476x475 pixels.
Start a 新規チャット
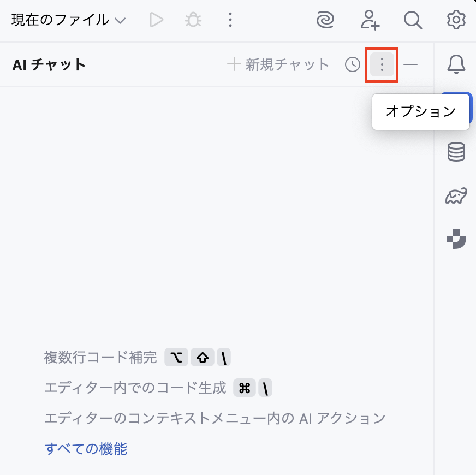[x=278, y=64]
